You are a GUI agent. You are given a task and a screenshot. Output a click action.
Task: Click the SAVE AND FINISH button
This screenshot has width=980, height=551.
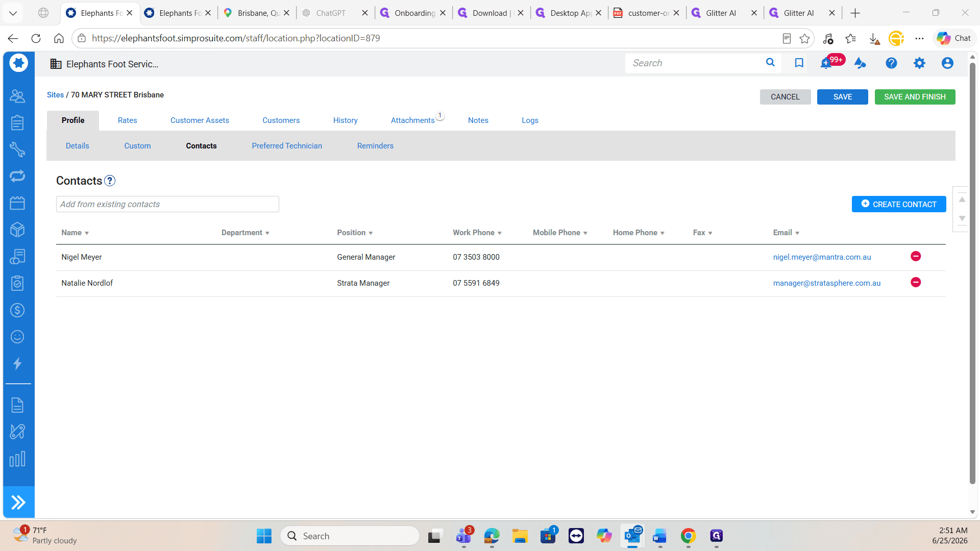click(x=915, y=97)
